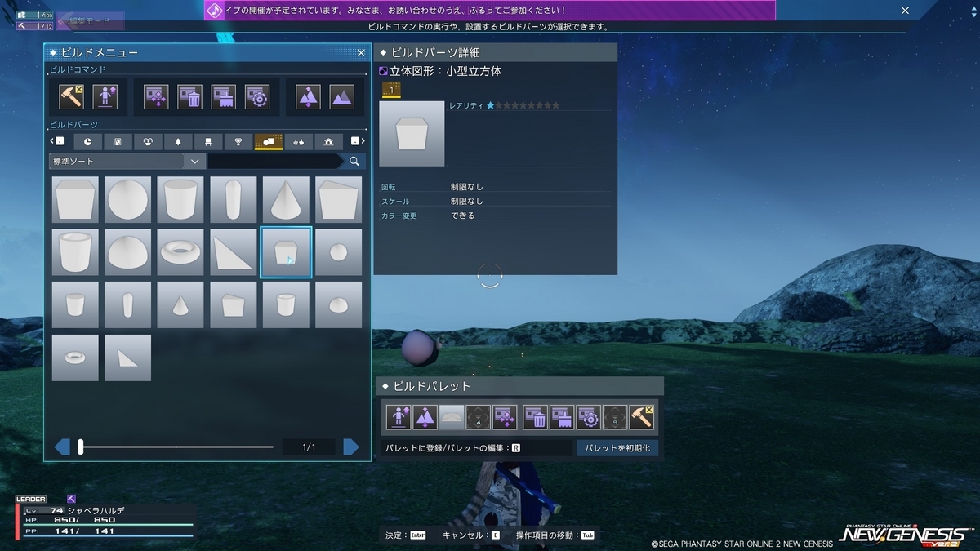Image resolution: width=980 pixels, height=551 pixels.
Task: Open the 標準ソート sort dropdown
Action: click(127, 162)
